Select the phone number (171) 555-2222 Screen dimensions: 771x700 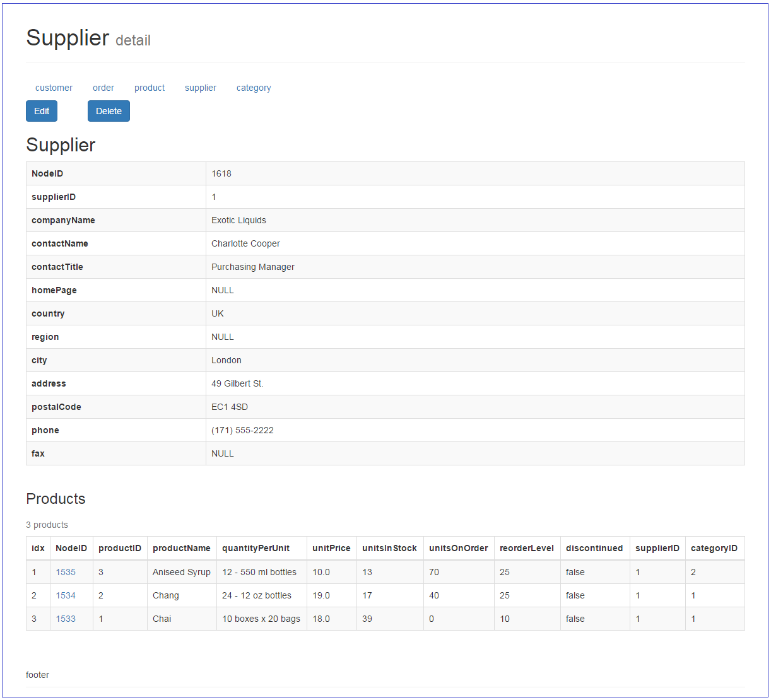coord(242,430)
